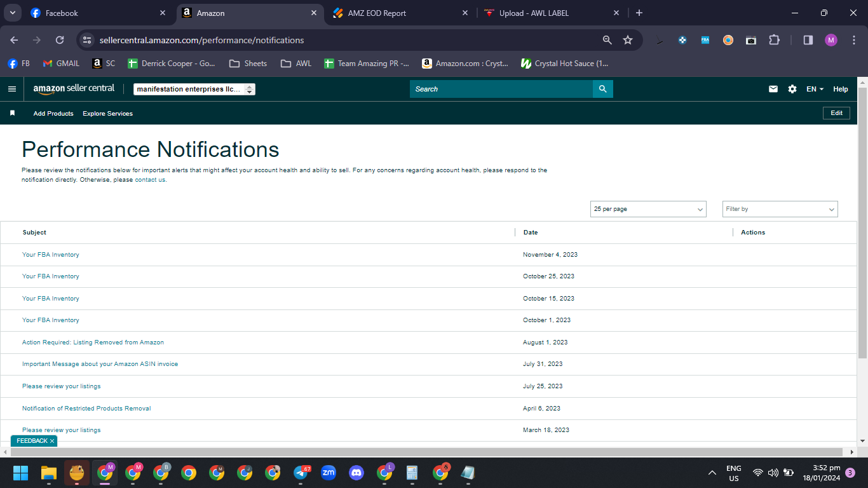Click the vertical page scrollbar
The width and height of the screenshot is (868, 488).
click(x=862, y=222)
